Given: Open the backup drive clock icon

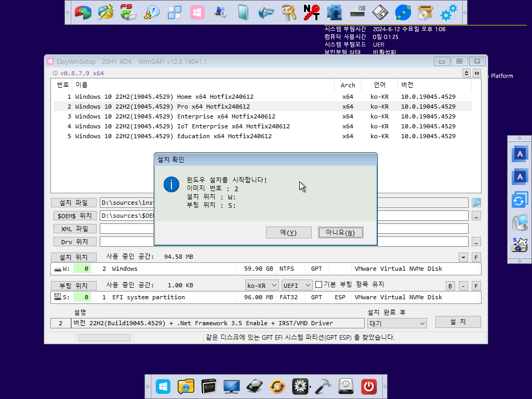Looking at the screenshot, I should (x=345, y=387).
